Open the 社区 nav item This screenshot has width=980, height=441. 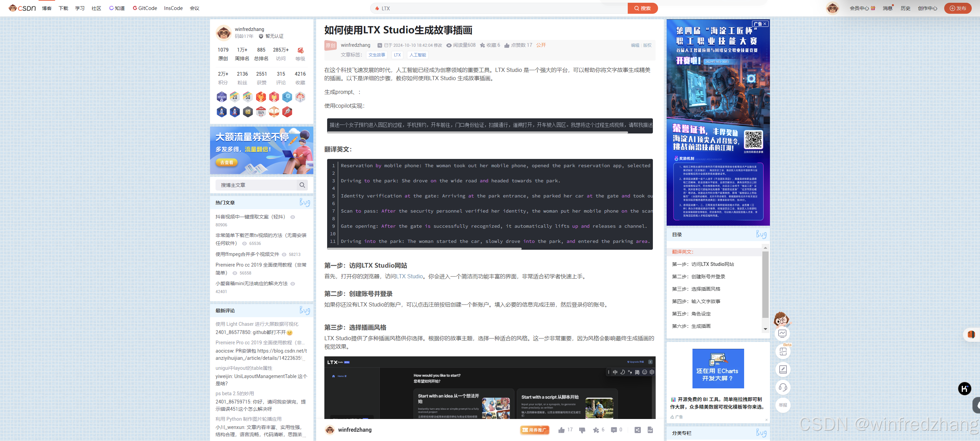pyautogui.click(x=96, y=8)
